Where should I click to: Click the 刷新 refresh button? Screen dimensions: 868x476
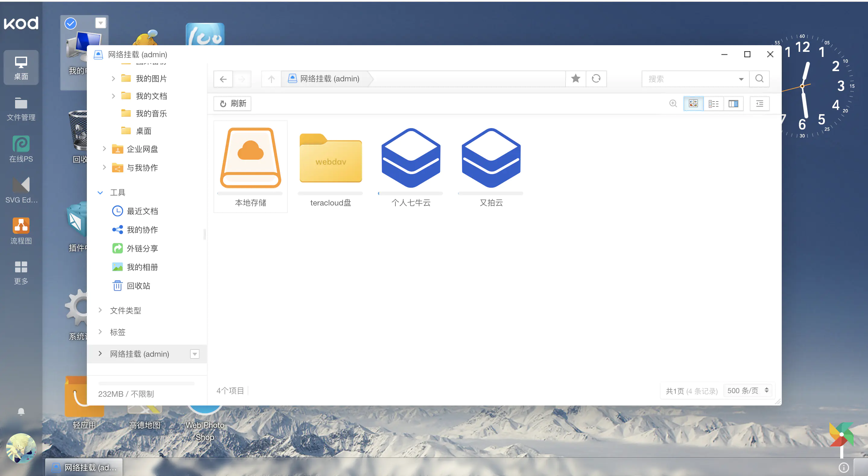point(233,103)
